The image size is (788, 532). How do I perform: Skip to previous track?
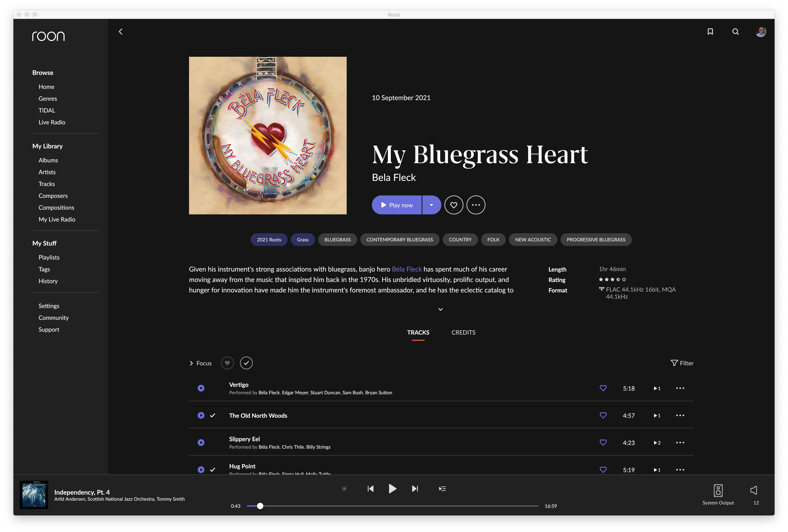[x=370, y=488]
